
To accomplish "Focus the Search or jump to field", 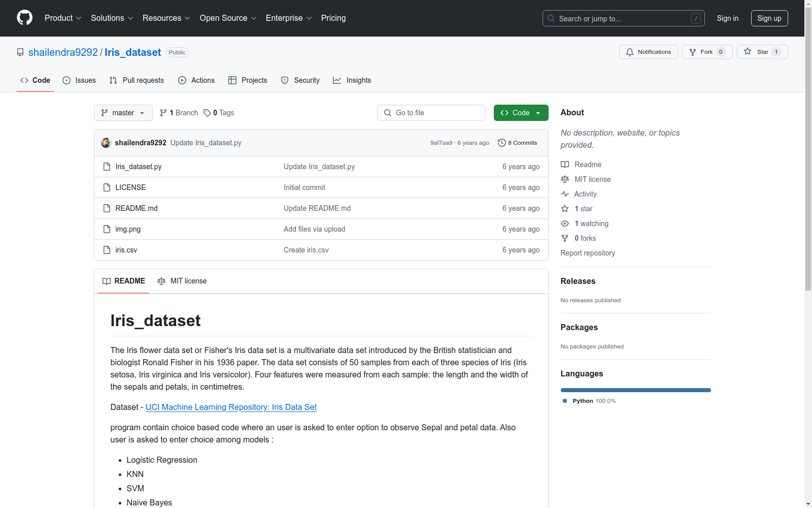I will (623, 18).
